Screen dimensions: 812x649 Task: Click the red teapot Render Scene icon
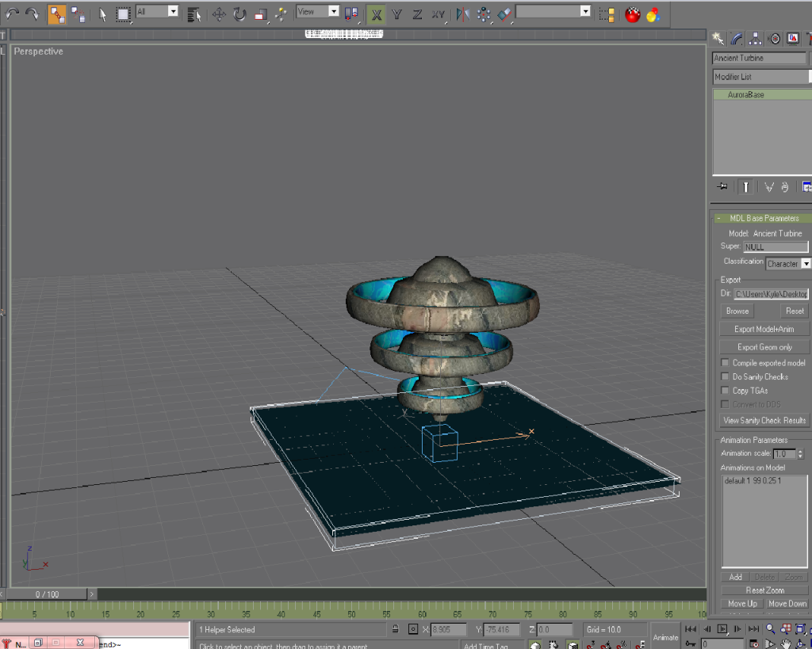click(632, 14)
